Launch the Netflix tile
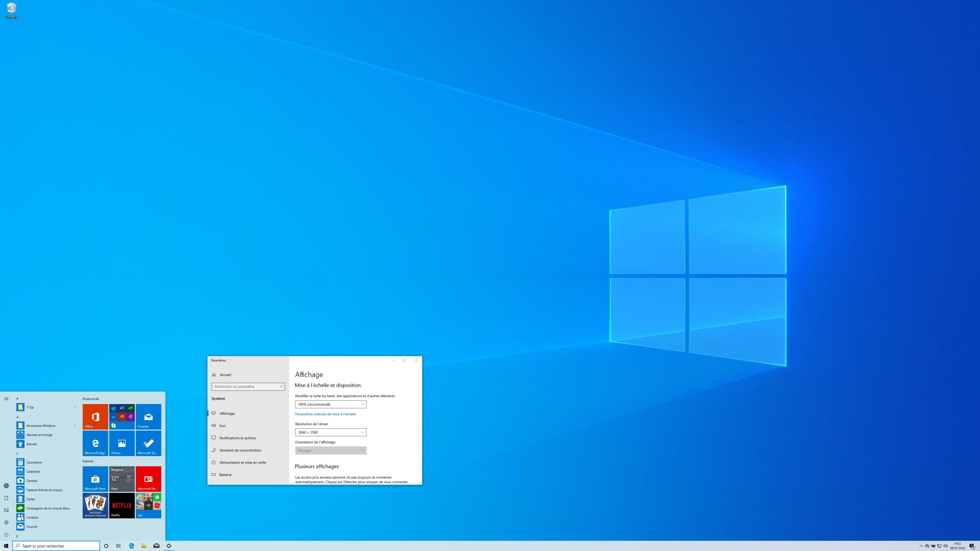 122,505
